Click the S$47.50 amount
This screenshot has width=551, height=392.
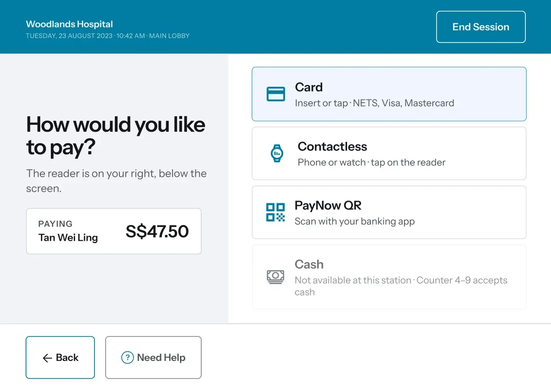pos(157,231)
